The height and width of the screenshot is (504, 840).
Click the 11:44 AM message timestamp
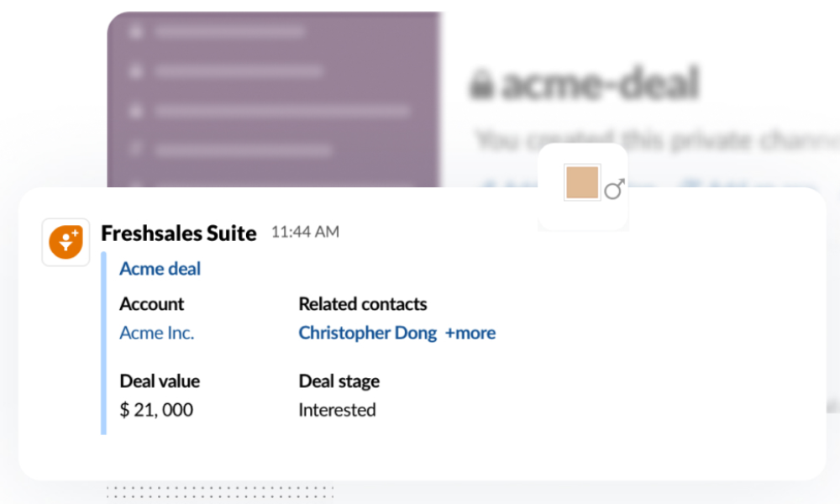click(x=304, y=232)
